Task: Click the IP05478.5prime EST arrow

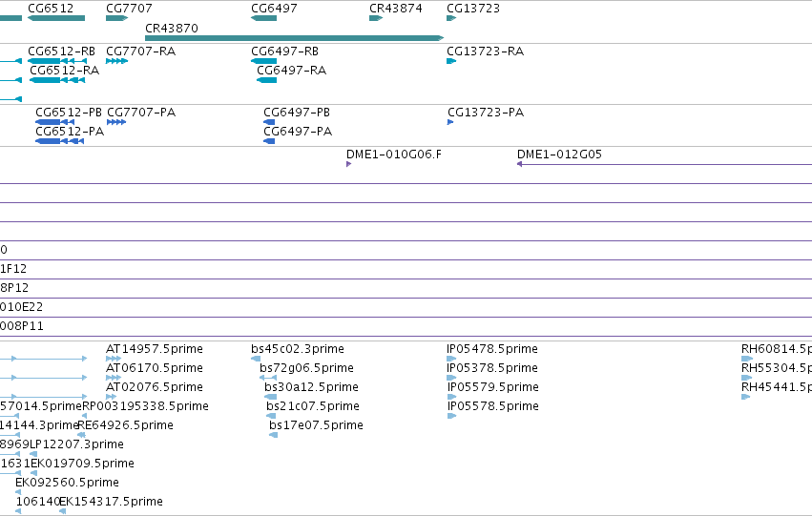Action: (x=451, y=358)
